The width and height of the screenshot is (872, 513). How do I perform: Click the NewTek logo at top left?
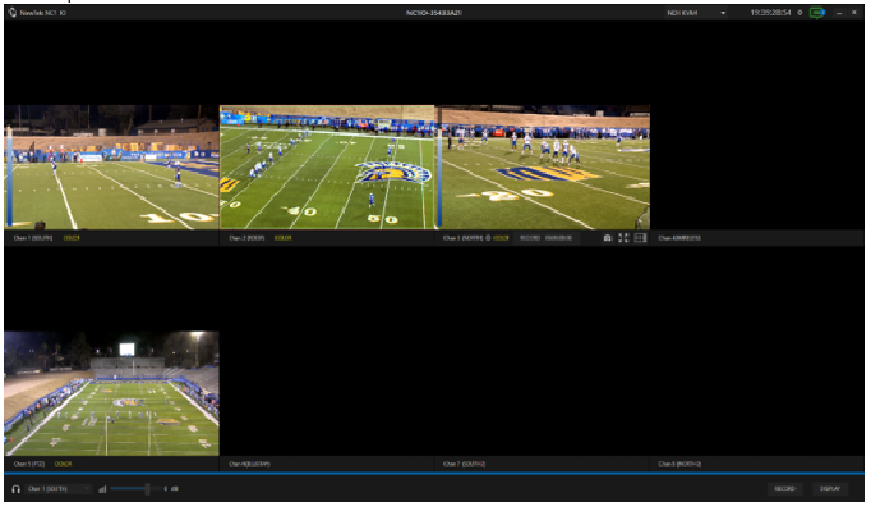(13, 12)
